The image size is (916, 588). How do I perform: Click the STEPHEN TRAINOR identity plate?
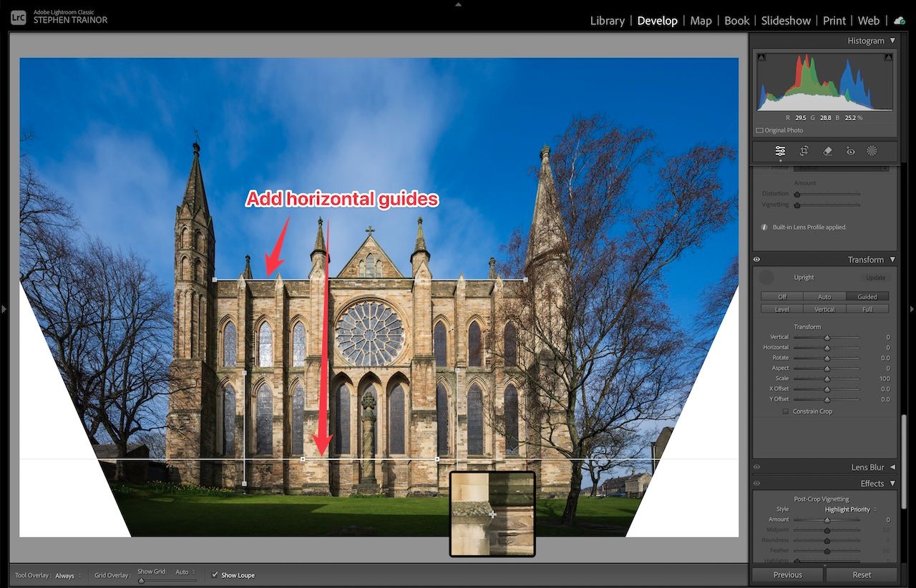coord(70,20)
